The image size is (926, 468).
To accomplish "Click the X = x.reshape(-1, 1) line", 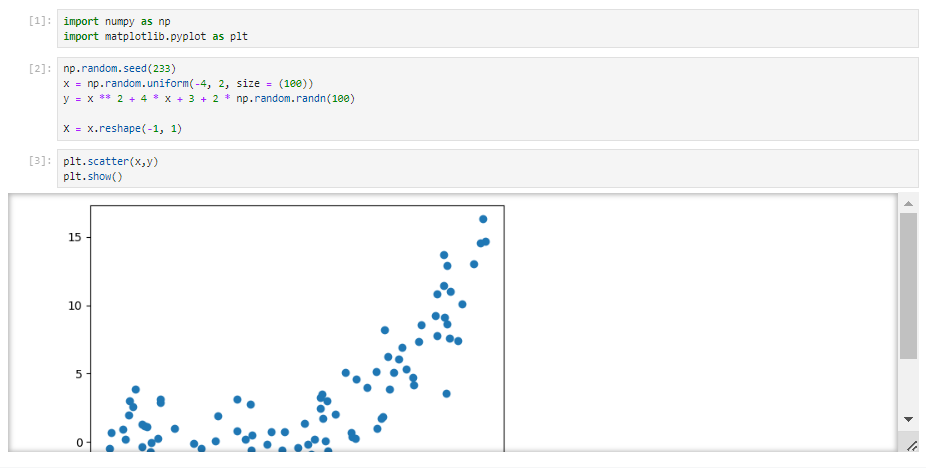I will [x=122, y=128].
